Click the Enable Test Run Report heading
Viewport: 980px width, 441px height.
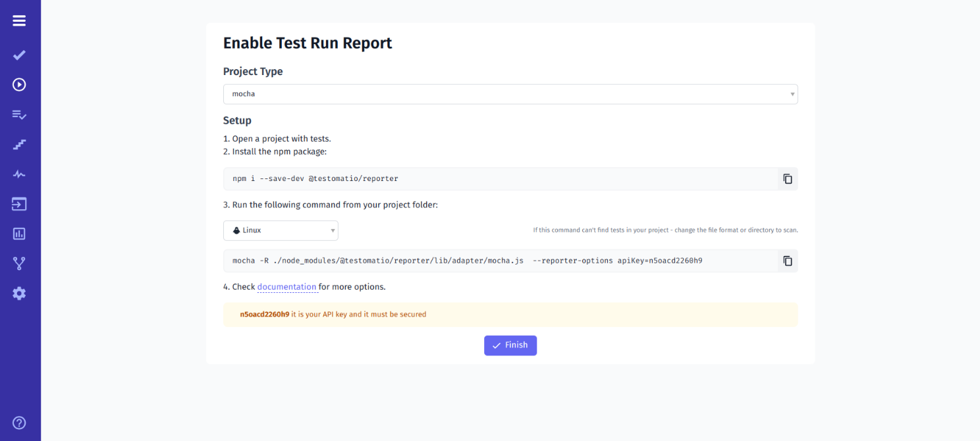[307, 42]
